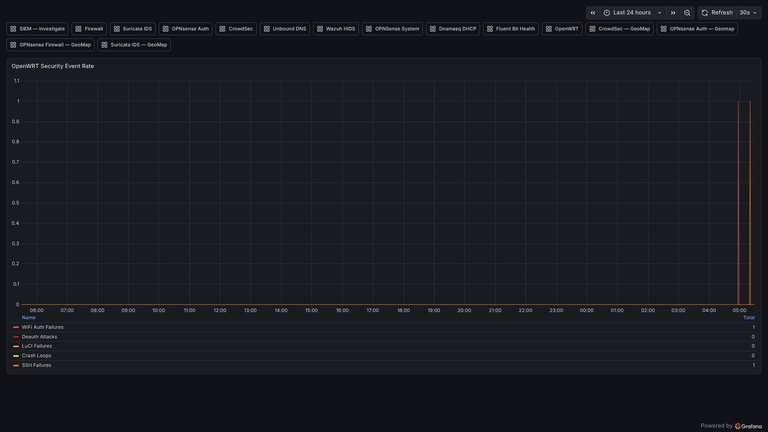The image size is (768, 432).
Task: Click Crash Loops color swatch
Action: pyautogui.click(x=16, y=356)
